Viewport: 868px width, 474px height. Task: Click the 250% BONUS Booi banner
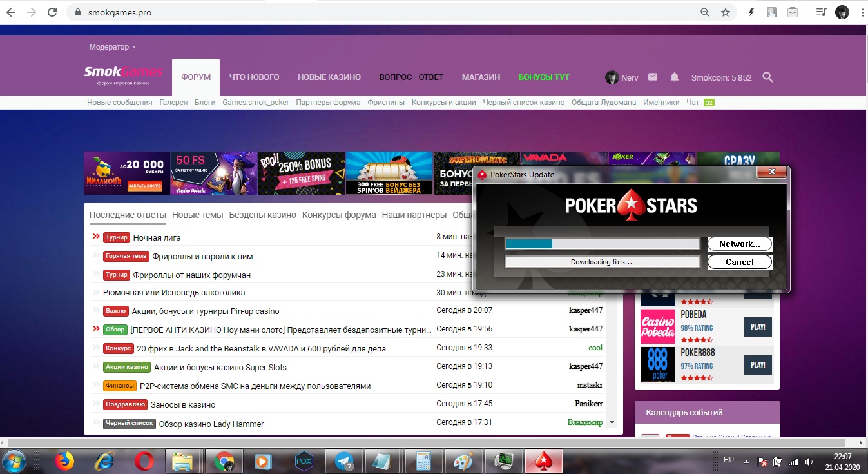[301, 173]
